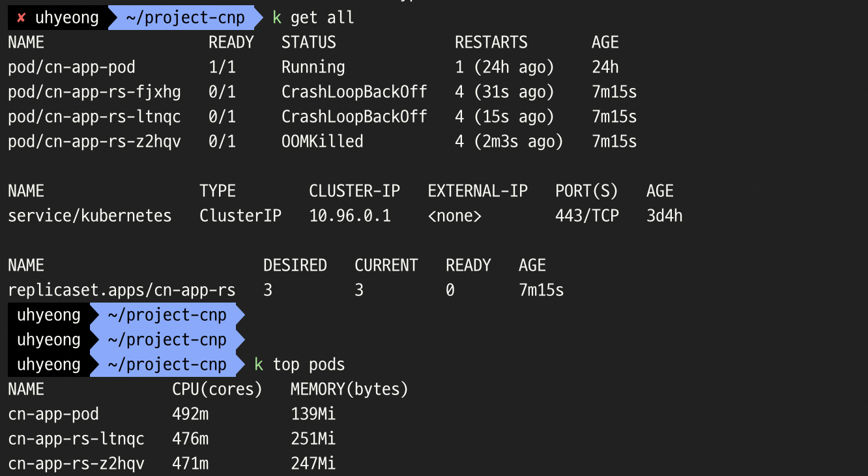The width and height of the screenshot is (868, 476).
Task: Click service/kubernetes name
Action: (90, 216)
